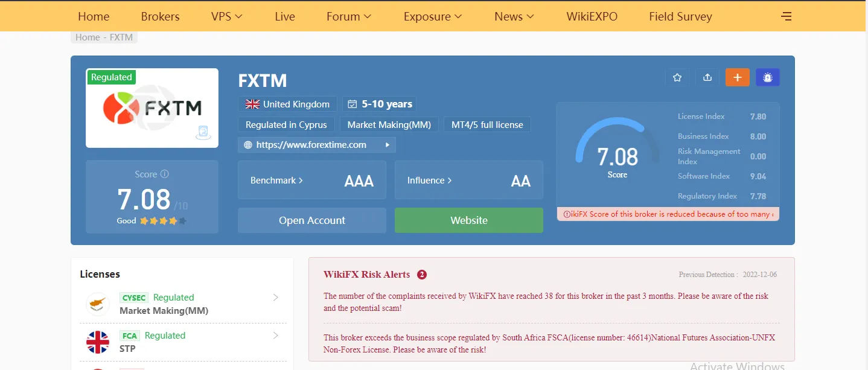Click the FXTM broker name title
868x370 pixels.
coord(263,80)
